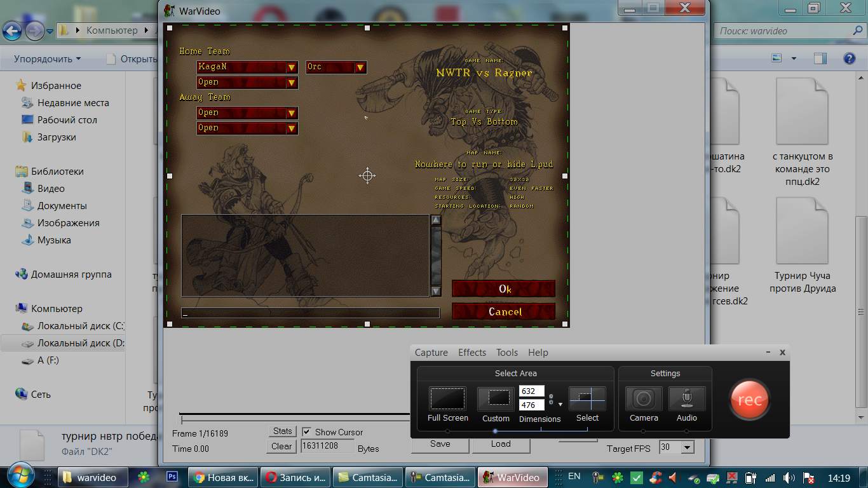Open the first Away Team Open dropdown
Image resolution: width=868 pixels, height=488 pixels.
[247, 113]
